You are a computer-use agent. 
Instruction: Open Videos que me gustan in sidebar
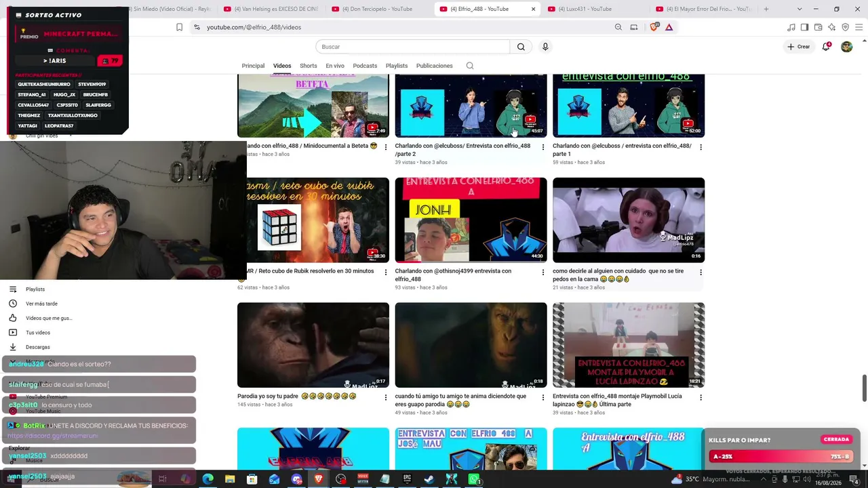click(x=49, y=318)
